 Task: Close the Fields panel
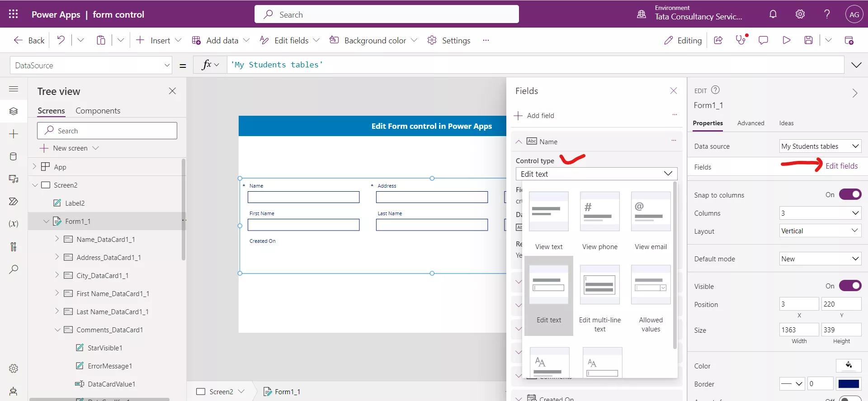(x=674, y=91)
